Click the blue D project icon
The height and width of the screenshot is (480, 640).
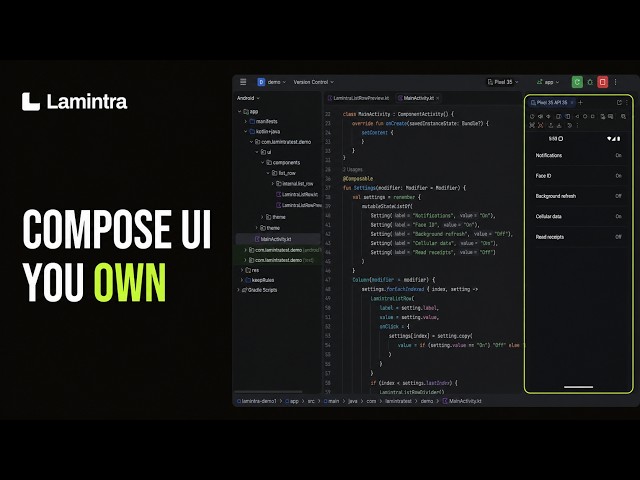pyautogui.click(x=261, y=82)
